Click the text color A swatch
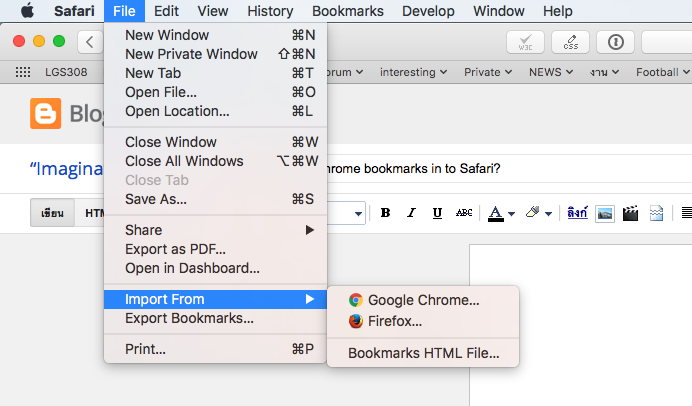The height and width of the screenshot is (406, 692). pos(495,213)
